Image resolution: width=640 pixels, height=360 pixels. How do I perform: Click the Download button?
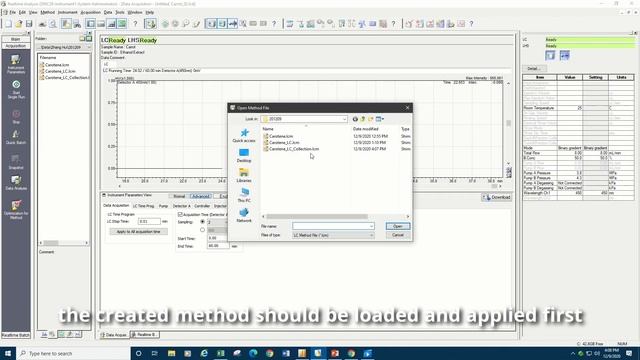496,198
